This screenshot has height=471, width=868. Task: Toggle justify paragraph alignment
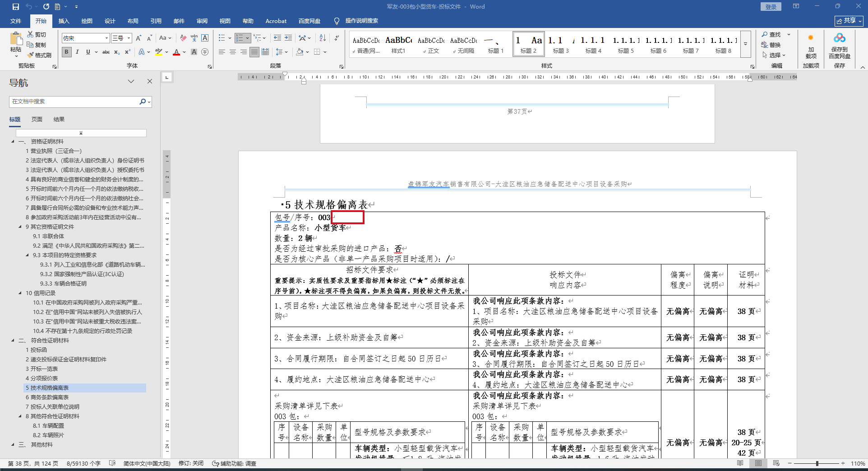(x=254, y=52)
